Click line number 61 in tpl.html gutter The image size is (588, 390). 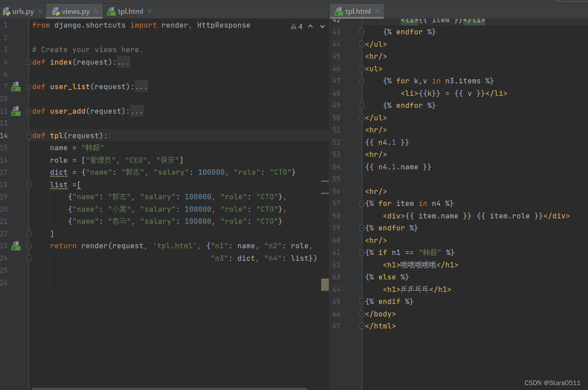pyautogui.click(x=336, y=252)
